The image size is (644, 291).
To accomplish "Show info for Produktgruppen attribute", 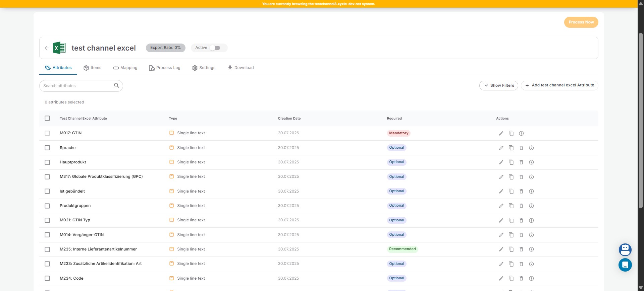I will (x=531, y=206).
